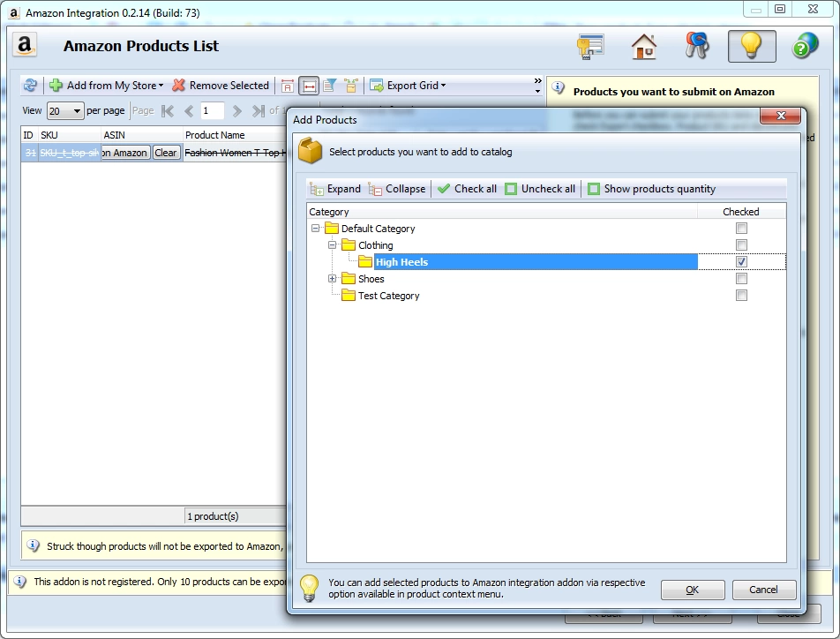Open Export Grid dropdown
This screenshot has width=840, height=639.
coord(408,86)
